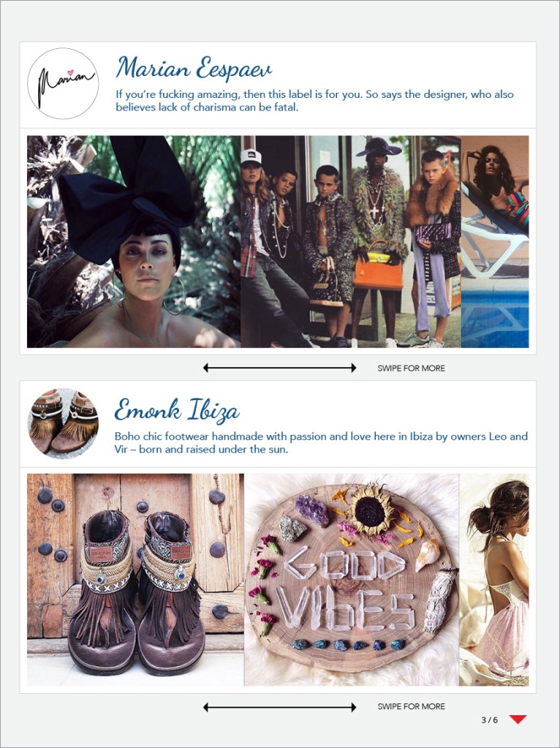Click the 3 / 6 page indicator
Image resolution: width=560 pixels, height=748 pixels.
pos(489,720)
